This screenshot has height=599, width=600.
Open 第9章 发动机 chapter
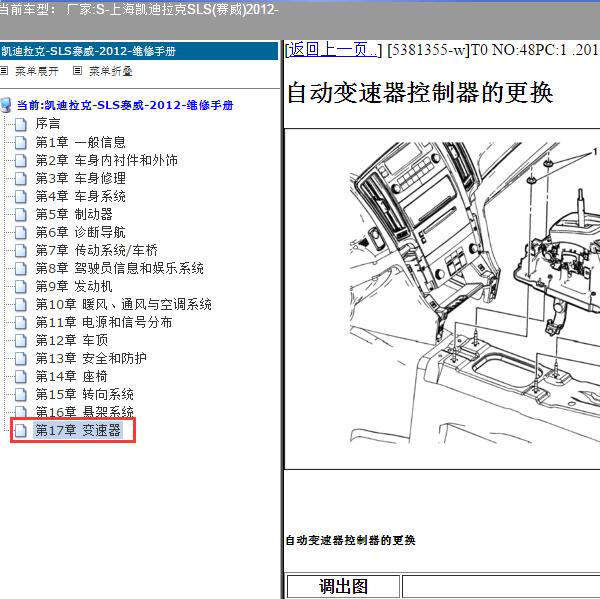click(74, 286)
